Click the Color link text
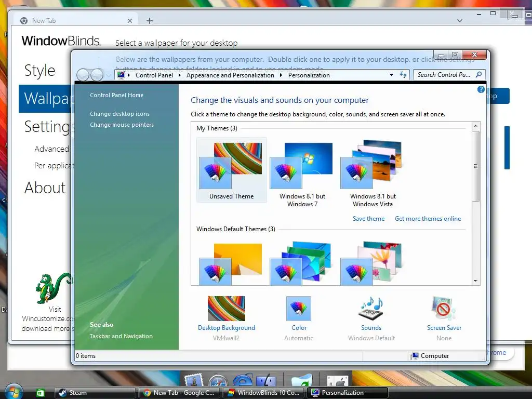The image size is (532, 399). [x=299, y=328]
